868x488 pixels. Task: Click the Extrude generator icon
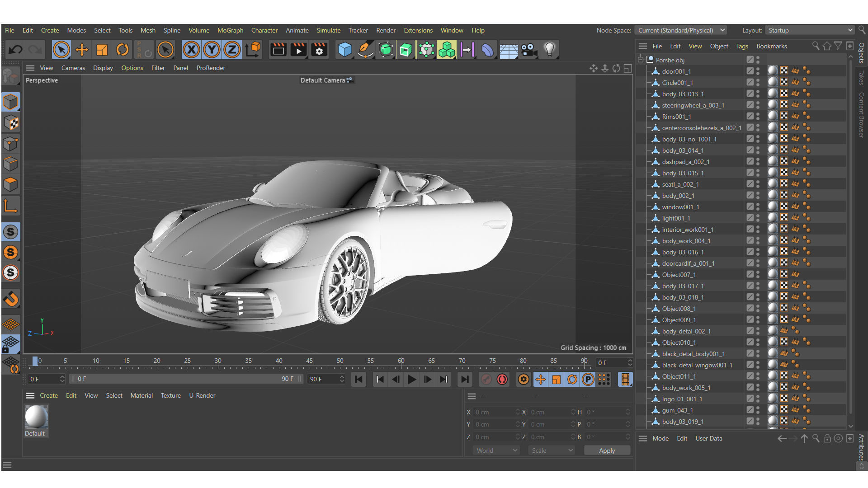pyautogui.click(x=406, y=50)
